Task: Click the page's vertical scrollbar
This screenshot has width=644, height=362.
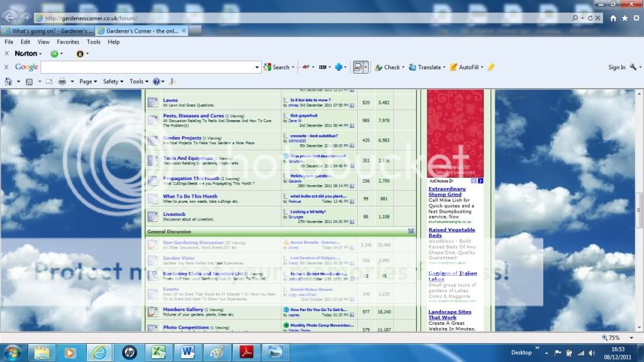Action: (640, 208)
